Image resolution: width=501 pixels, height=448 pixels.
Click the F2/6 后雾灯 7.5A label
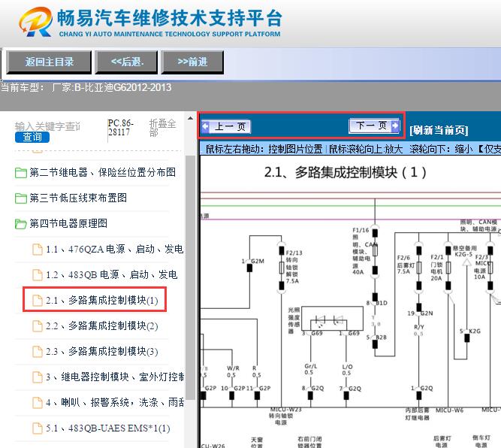point(406,265)
